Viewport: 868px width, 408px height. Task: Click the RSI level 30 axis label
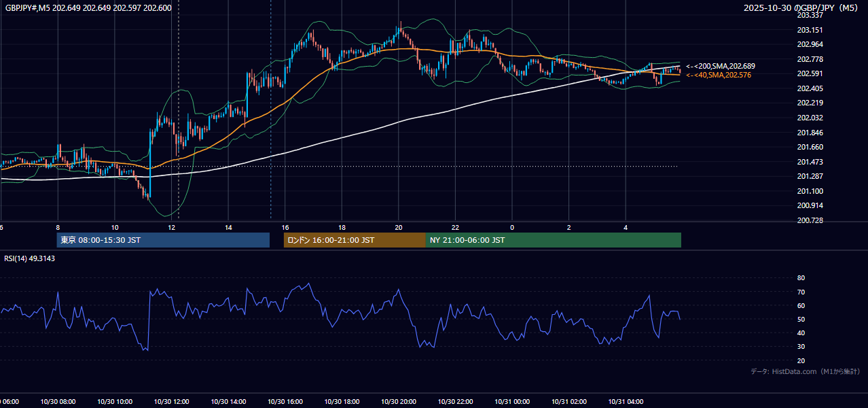point(801,347)
